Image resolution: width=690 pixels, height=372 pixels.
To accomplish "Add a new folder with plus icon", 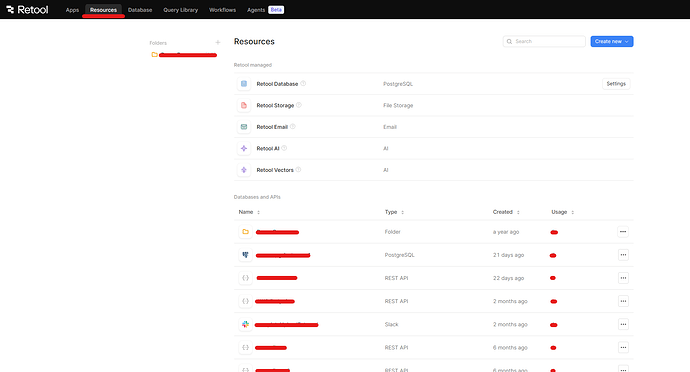I will (x=217, y=43).
